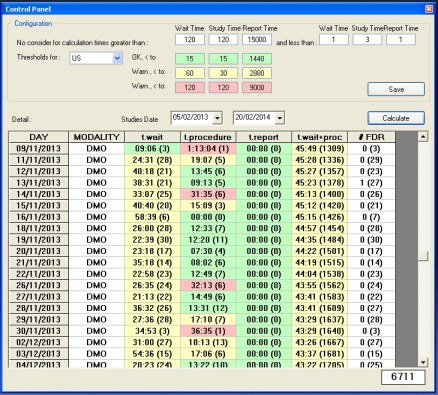Click red procedure cell 31:35 (6)
Image resolution: width=438 pixels, height=395 pixels.
208,194
